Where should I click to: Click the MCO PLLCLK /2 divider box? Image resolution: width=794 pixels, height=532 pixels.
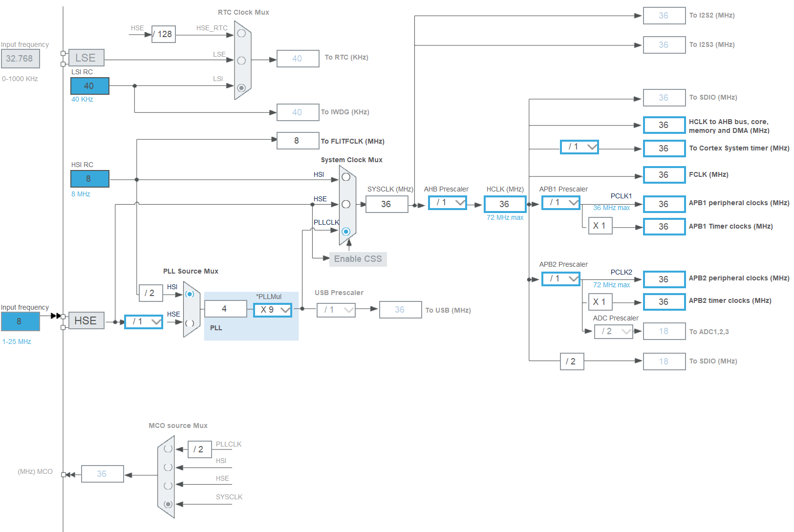199,449
